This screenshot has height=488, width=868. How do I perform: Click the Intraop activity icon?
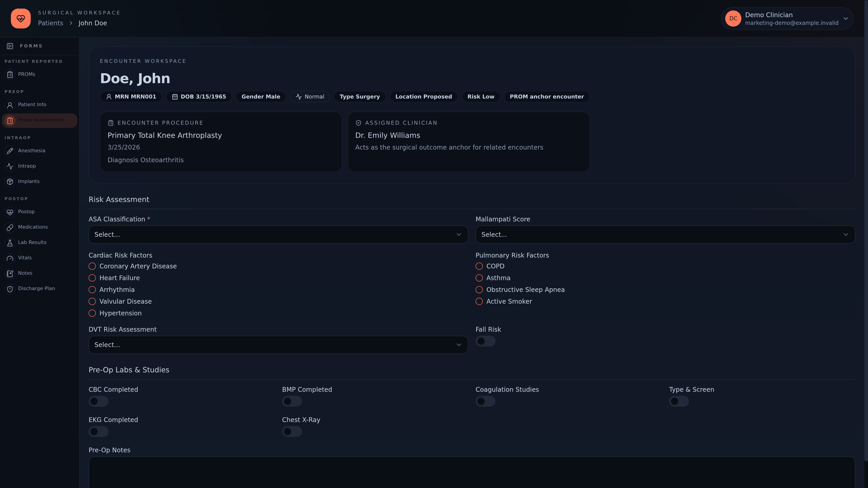coord(10,166)
